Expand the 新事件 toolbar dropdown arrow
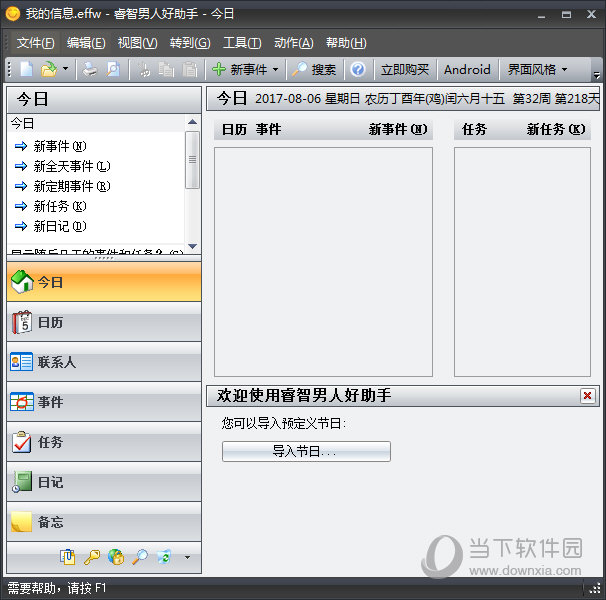Viewport: 606px width, 600px height. coord(275,69)
